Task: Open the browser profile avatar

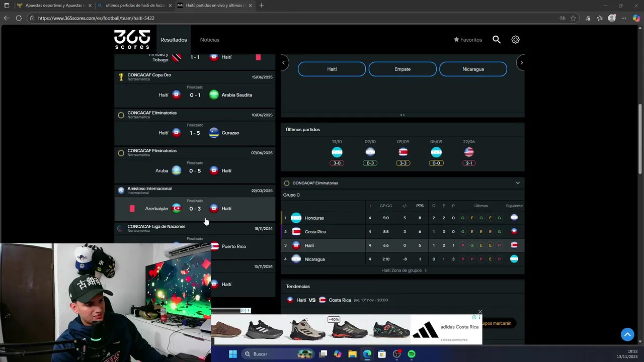Action: coord(612,18)
